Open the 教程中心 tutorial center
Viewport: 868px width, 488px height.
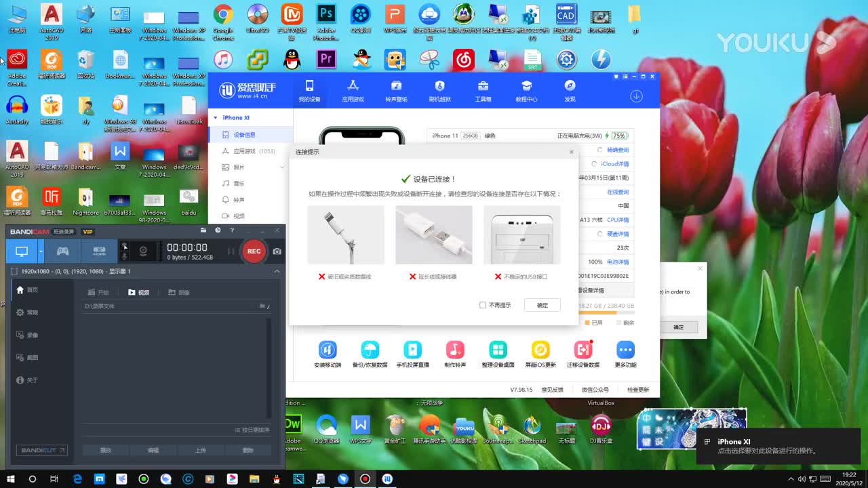tap(527, 89)
